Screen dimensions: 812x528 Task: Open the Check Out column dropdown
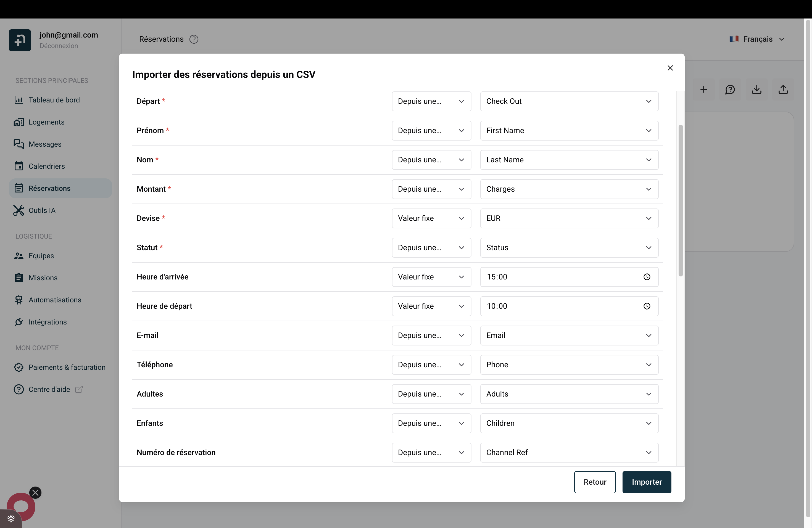pos(569,101)
